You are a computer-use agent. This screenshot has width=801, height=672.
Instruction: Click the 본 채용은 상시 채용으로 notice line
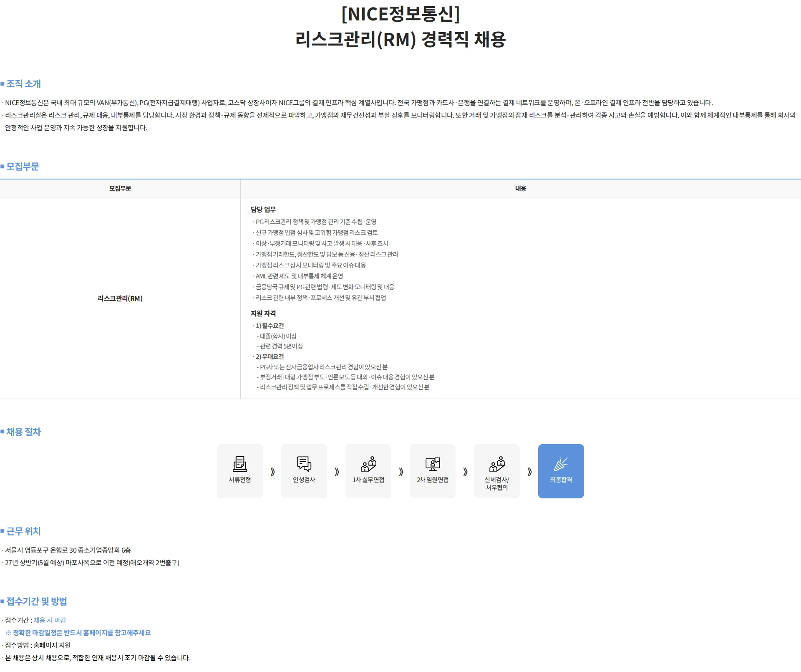pos(98,658)
